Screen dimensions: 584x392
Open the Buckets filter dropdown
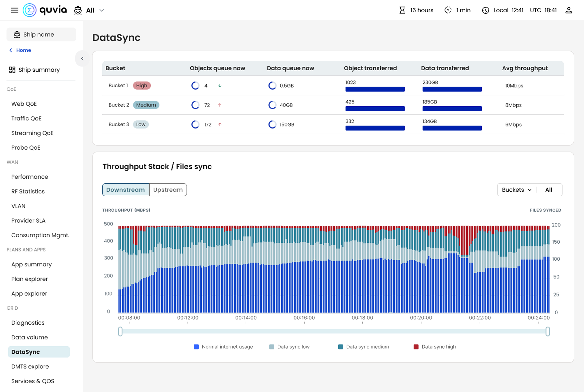tap(516, 190)
